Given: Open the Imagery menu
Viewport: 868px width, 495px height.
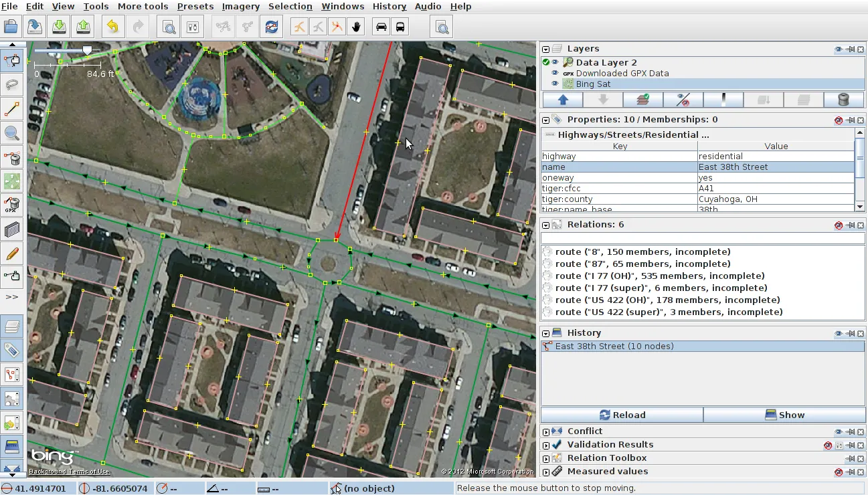Looking at the screenshot, I should [x=240, y=6].
